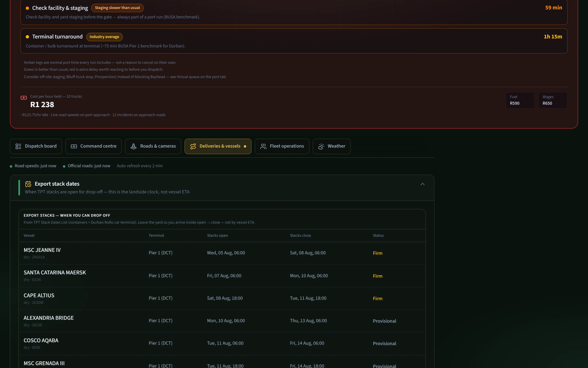Click the Fuel R590 cost box
The height and width of the screenshot is (368, 588).
click(520, 100)
